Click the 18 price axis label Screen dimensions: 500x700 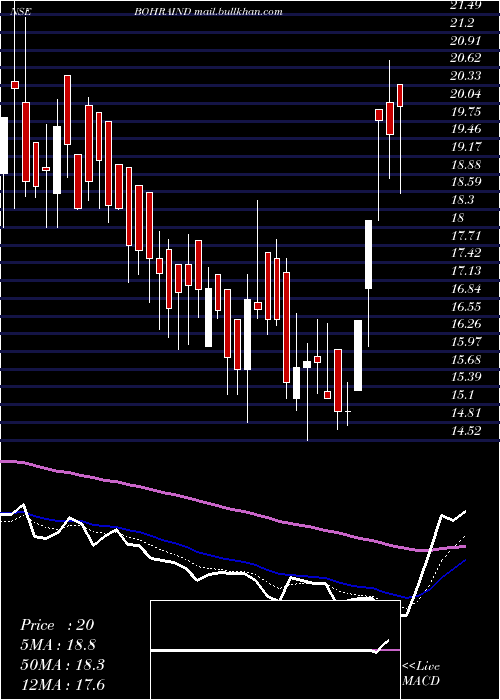458,217
